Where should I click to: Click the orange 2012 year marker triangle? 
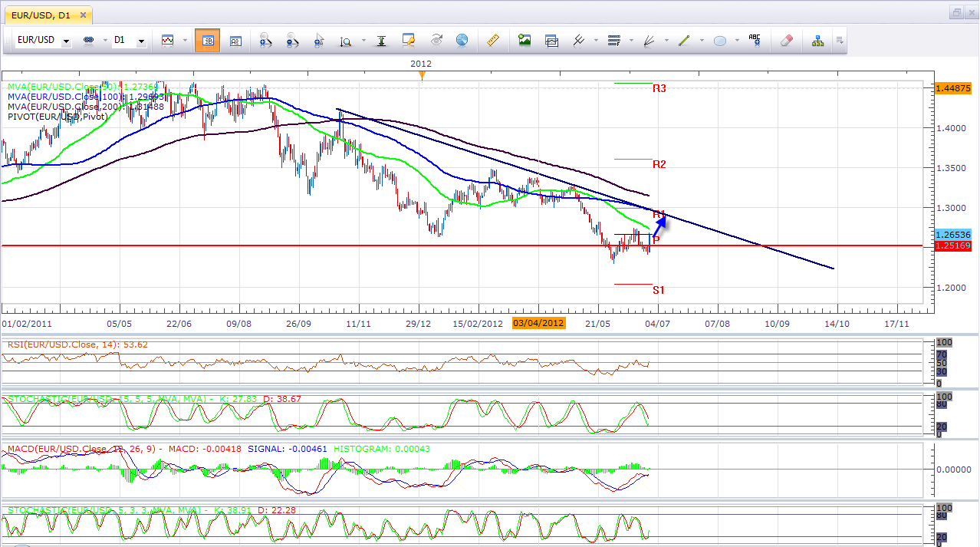421,74
